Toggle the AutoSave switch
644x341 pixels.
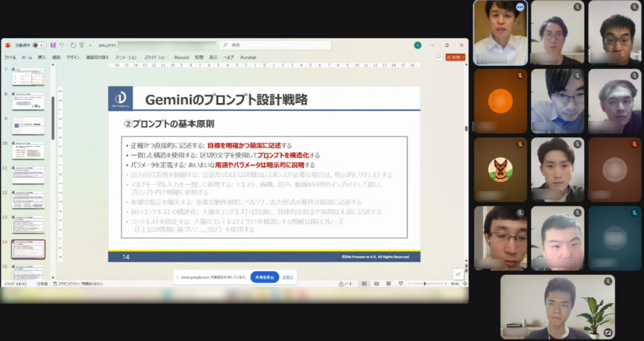39,45
